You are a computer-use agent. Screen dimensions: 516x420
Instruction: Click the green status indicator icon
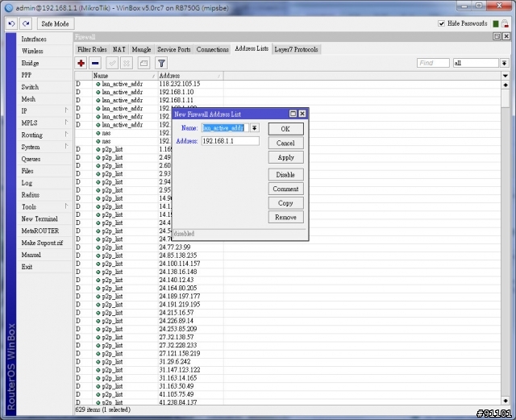(x=496, y=23)
